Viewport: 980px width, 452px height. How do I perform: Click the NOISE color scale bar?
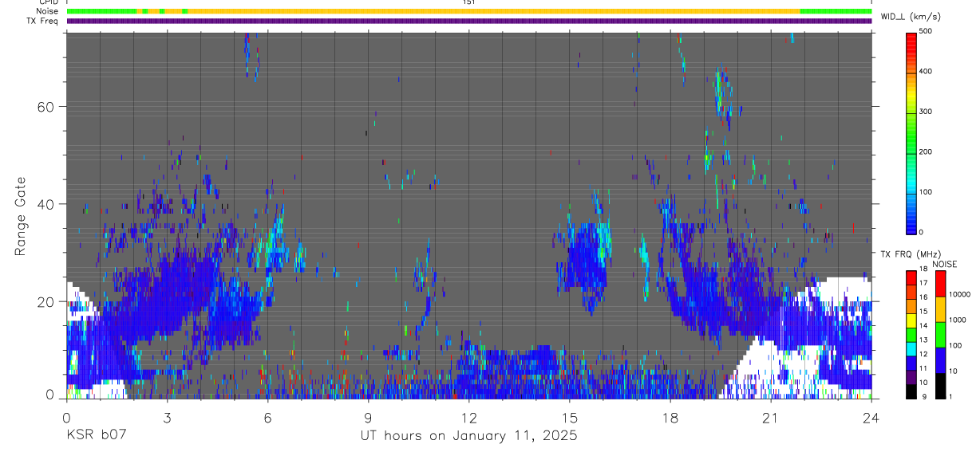click(x=940, y=334)
